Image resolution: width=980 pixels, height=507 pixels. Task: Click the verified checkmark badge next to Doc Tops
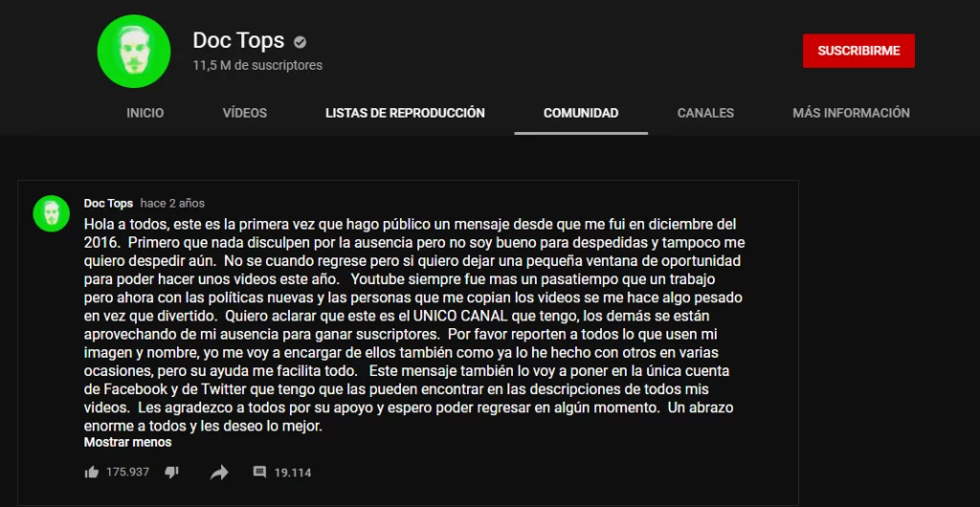pyautogui.click(x=301, y=42)
